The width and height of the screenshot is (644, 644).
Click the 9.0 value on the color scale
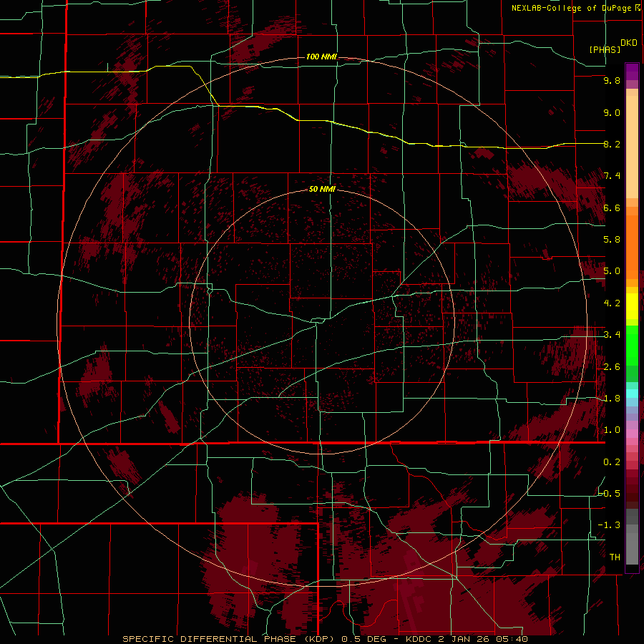point(612,113)
